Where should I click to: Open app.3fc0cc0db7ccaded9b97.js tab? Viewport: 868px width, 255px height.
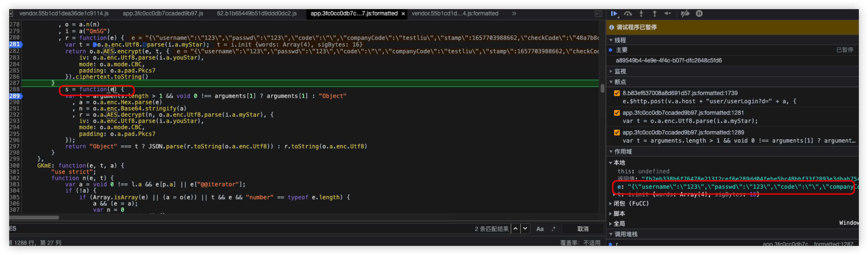point(163,13)
